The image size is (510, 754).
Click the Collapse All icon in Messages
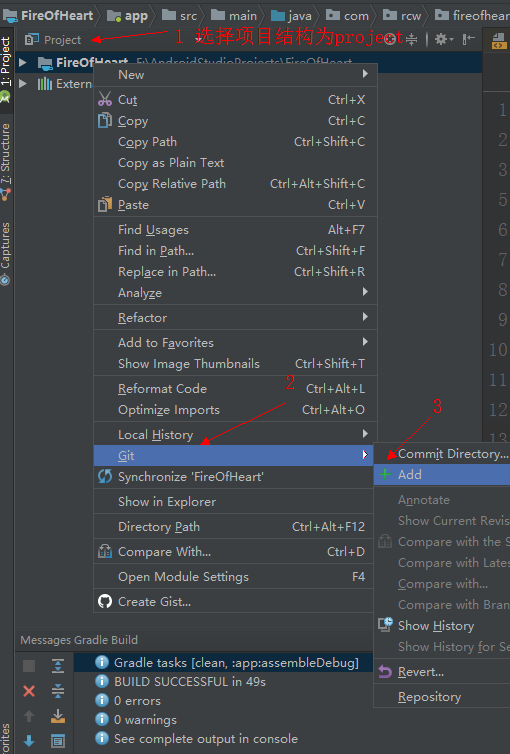pos(58,691)
